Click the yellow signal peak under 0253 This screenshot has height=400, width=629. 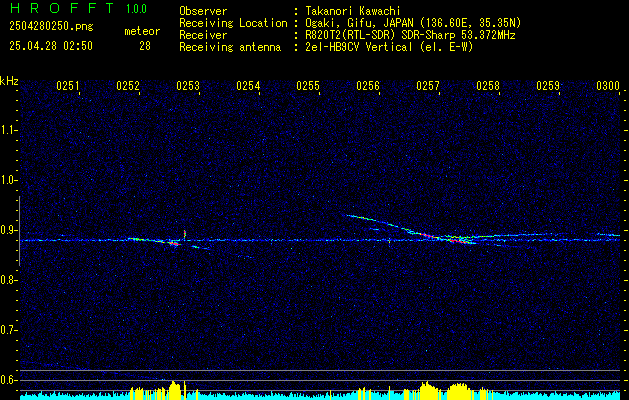(175, 389)
